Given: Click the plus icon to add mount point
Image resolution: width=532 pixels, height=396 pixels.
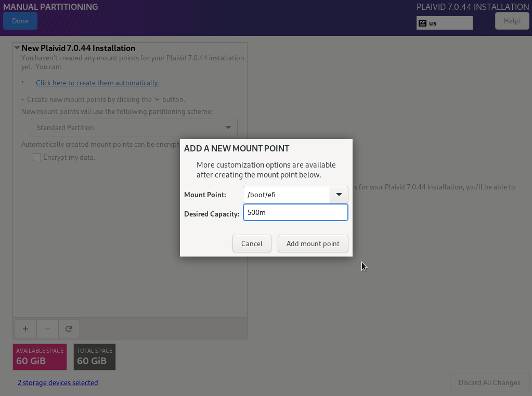Looking at the screenshot, I should 25,329.
